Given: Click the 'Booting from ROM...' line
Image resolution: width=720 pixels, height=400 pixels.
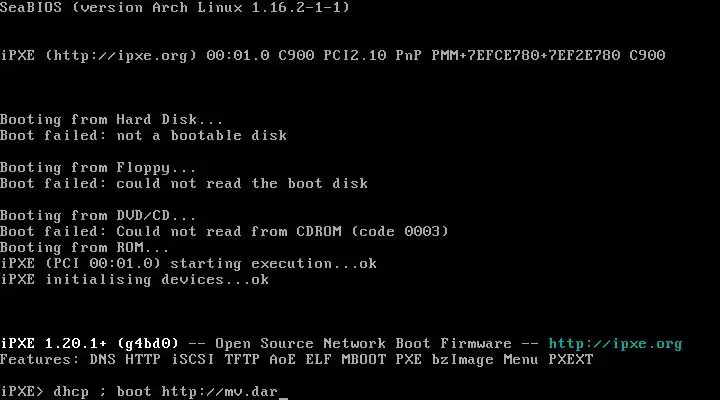Looking at the screenshot, I should coord(84,248).
